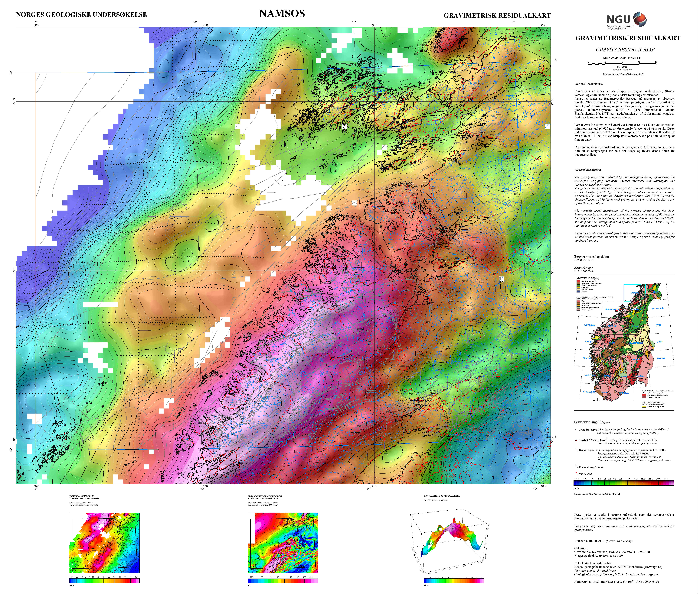Click the FLORØ sheet label
This screenshot has height=594, width=700.
click(x=588, y=342)
